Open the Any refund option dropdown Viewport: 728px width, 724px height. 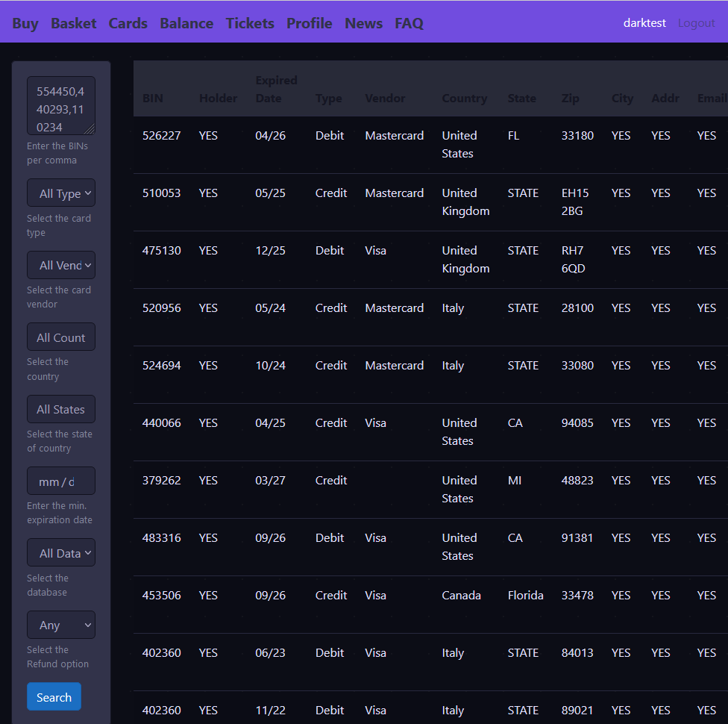click(x=60, y=625)
